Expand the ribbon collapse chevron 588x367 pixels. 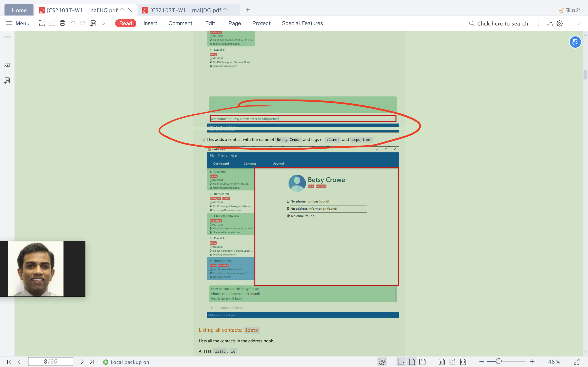pos(578,23)
